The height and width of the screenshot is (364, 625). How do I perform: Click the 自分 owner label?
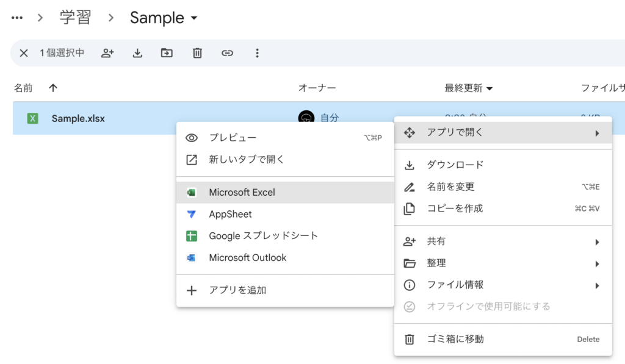coord(330,118)
